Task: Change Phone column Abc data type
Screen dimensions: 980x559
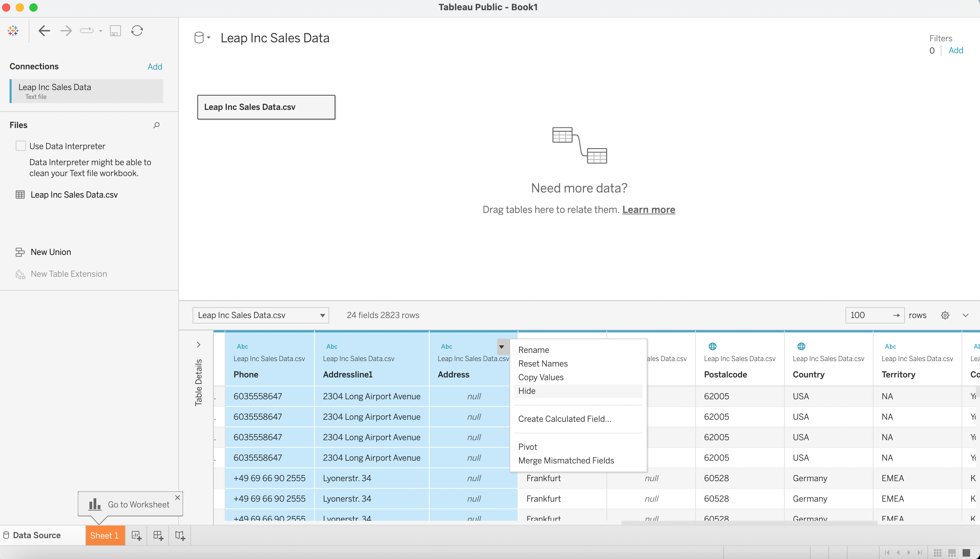Action: pos(242,346)
